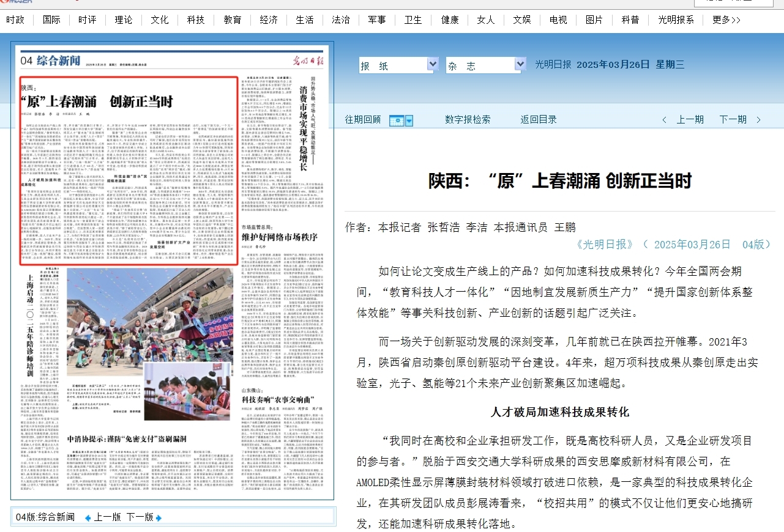Open the 报纸 dropdown list
The height and width of the screenshot is (532, 784).
coord(433,65)
